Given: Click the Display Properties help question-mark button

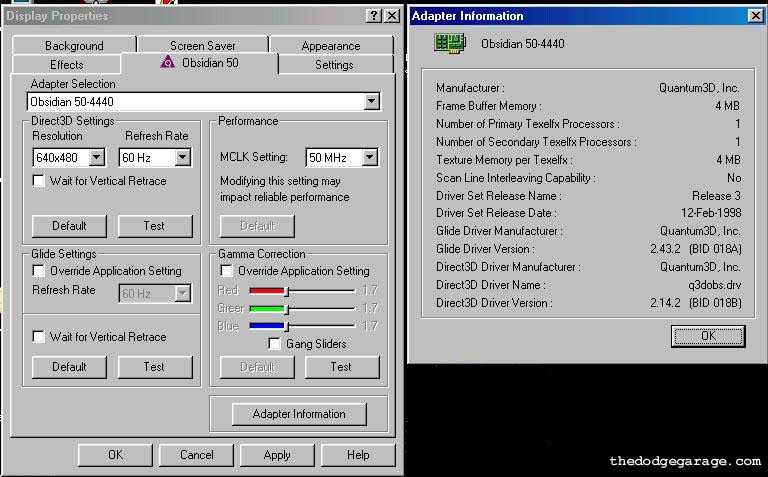Looking at the screenshot, I should pos(373,16).
